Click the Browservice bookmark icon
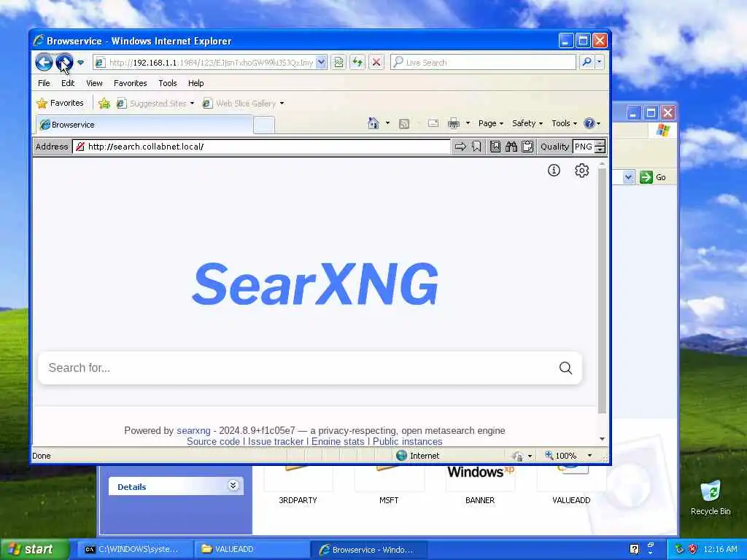 click(x=476, y=147)
